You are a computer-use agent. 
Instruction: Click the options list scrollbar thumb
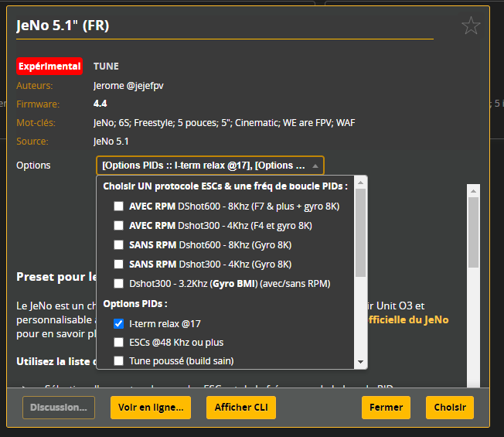click(360, 232)
